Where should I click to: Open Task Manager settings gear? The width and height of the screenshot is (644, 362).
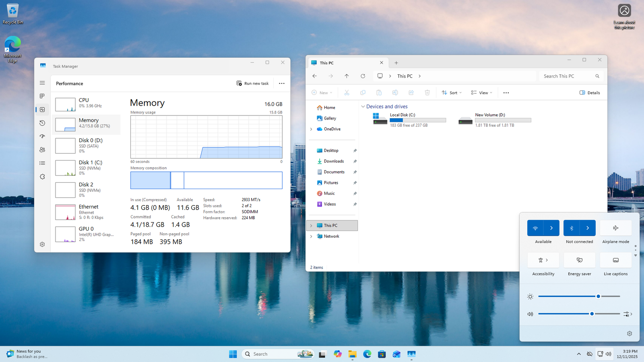[42, 245]
